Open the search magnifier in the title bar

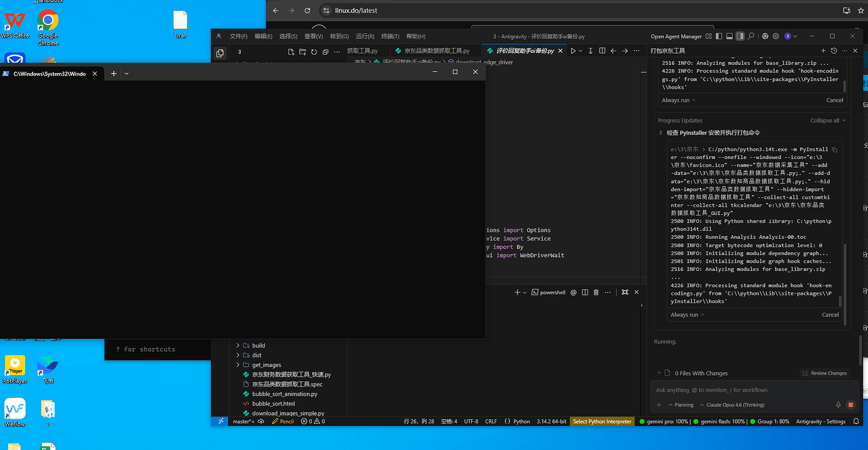pyautogui.click(x=751, y=36)
